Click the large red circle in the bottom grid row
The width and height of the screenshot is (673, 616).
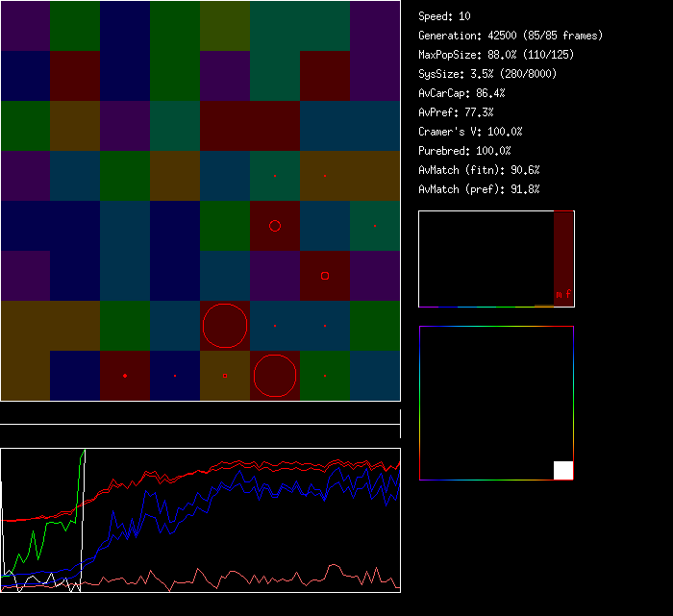tap(275, 376)
